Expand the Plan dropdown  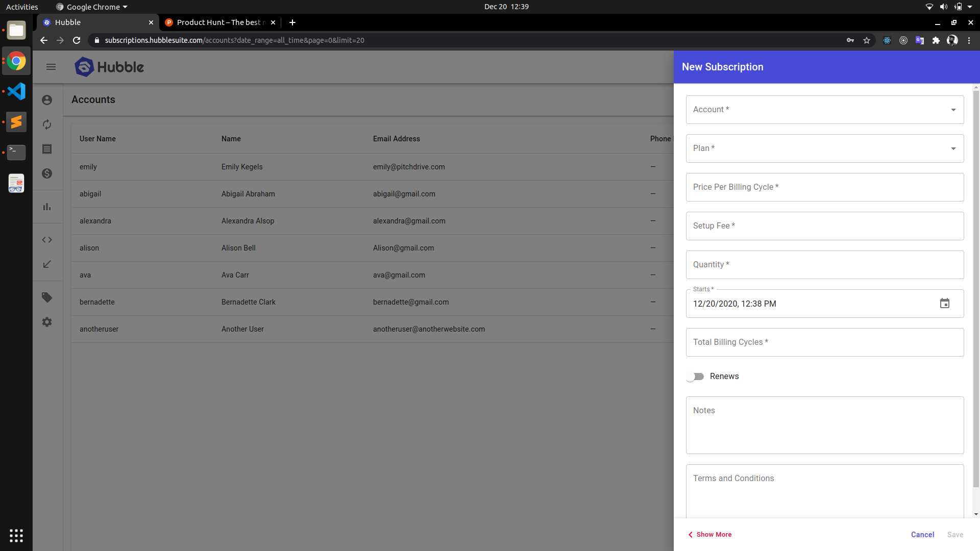click(x=824, y=148)
